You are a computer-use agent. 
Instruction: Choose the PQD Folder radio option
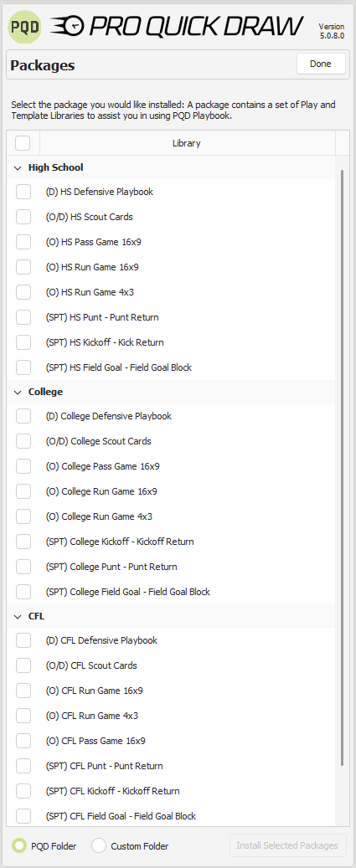(20, 845)
